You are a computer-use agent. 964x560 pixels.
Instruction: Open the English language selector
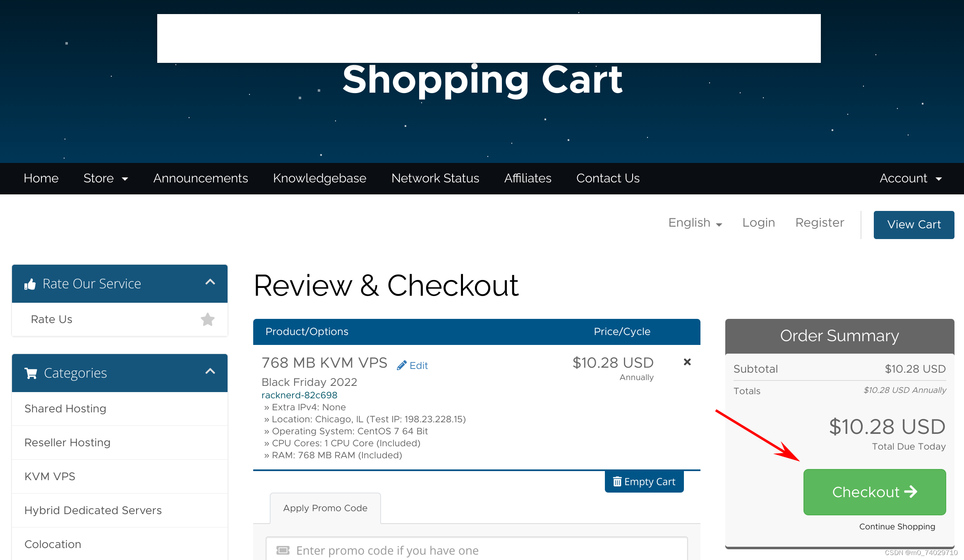(x=695, y=223)
